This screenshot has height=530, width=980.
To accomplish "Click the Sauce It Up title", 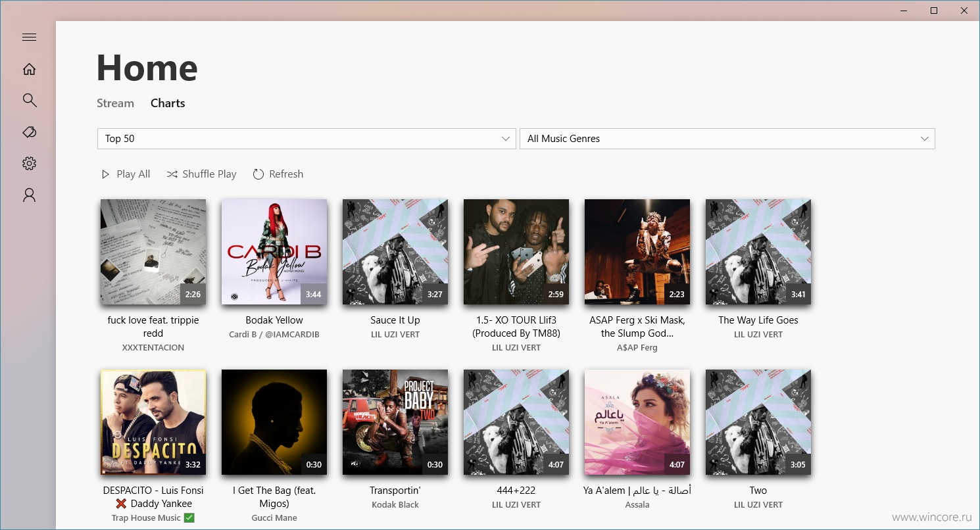I will point(395,320).
